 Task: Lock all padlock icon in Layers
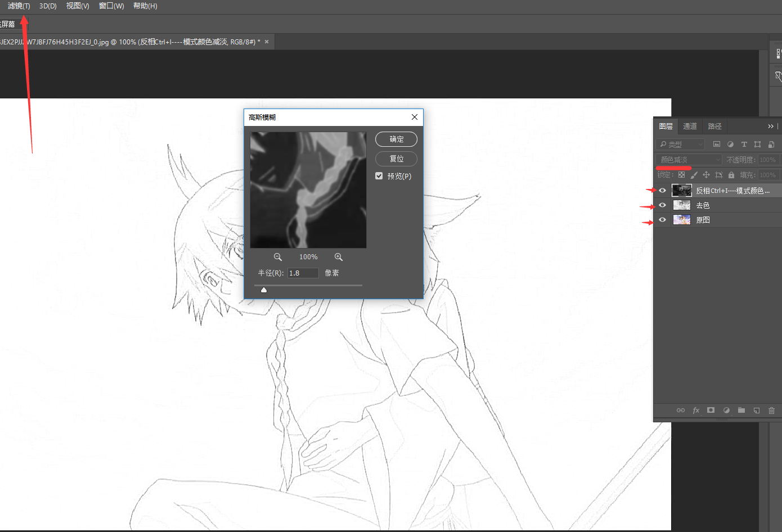(x=731, y=175)
